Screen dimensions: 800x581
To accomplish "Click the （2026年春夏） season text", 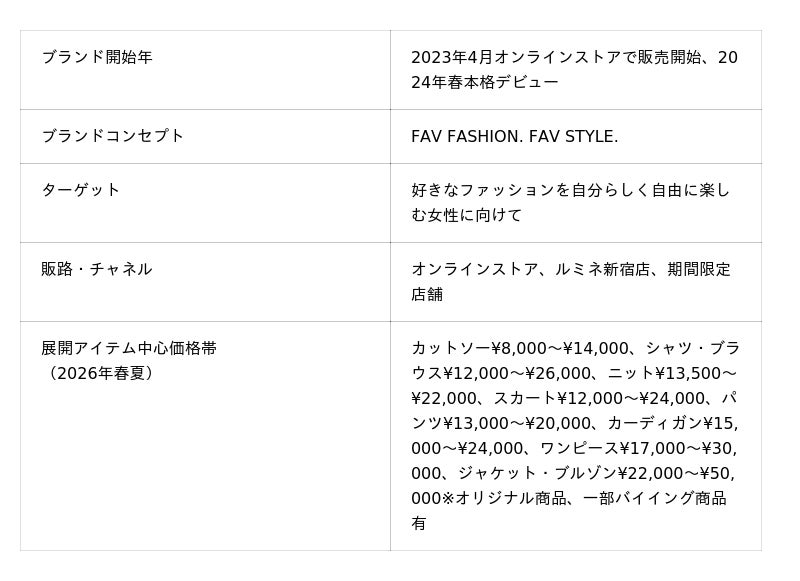I will (x=99, y=373).
